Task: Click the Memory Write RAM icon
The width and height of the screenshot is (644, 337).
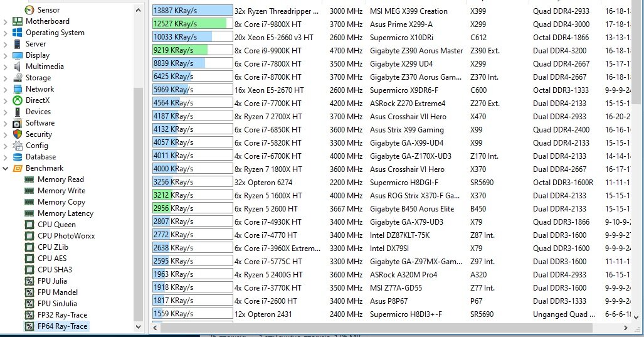Action: click(x=29, y=191)
